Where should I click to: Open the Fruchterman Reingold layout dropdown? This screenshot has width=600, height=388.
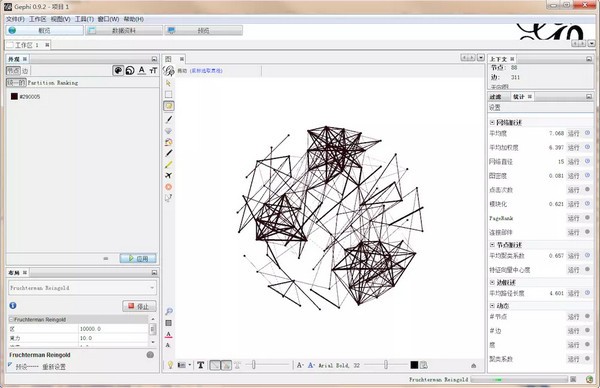(82, 288)
